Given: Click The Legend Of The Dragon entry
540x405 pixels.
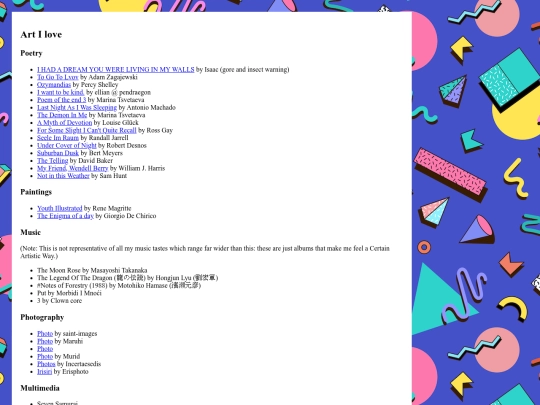Looking at the screenshot, I should [127, 278].
